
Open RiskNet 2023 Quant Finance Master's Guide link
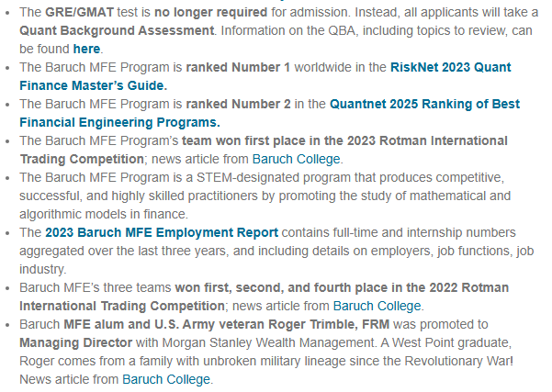[x=451, y=67]
